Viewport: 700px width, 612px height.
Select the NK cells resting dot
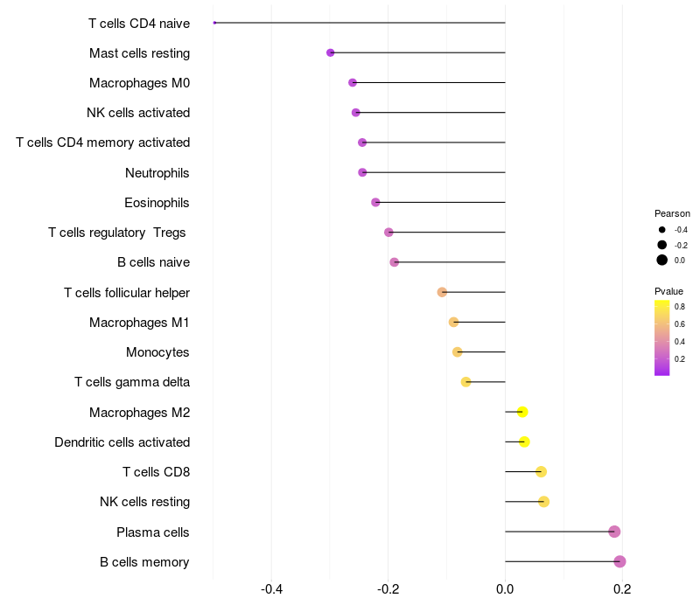(x=543, y=502)
